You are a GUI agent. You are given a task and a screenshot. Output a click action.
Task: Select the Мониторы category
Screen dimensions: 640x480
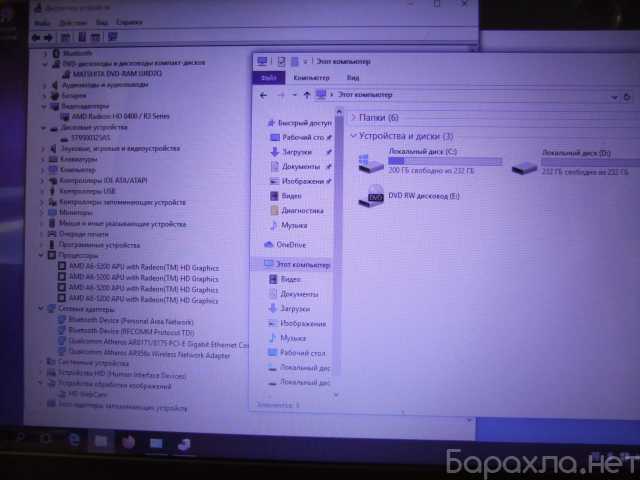pos(76,213)
